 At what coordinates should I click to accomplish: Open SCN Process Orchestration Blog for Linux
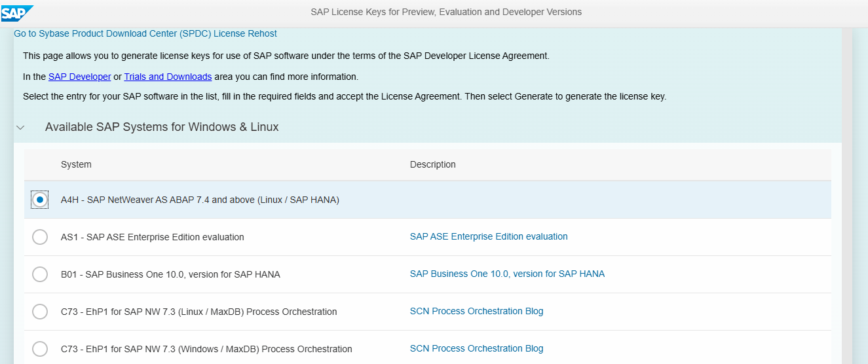click(476, 311)
